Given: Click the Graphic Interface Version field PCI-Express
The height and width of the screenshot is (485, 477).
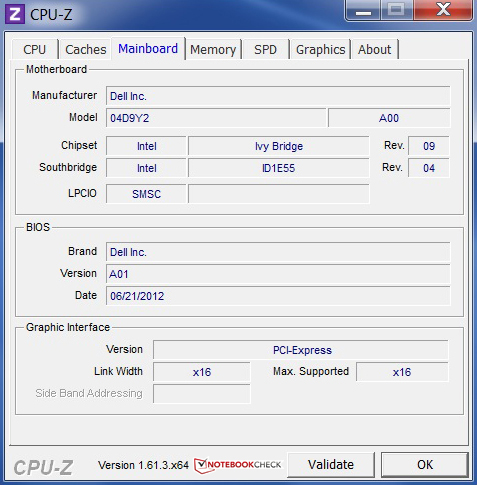Looking at the screenshot, I should coord(301,350).
